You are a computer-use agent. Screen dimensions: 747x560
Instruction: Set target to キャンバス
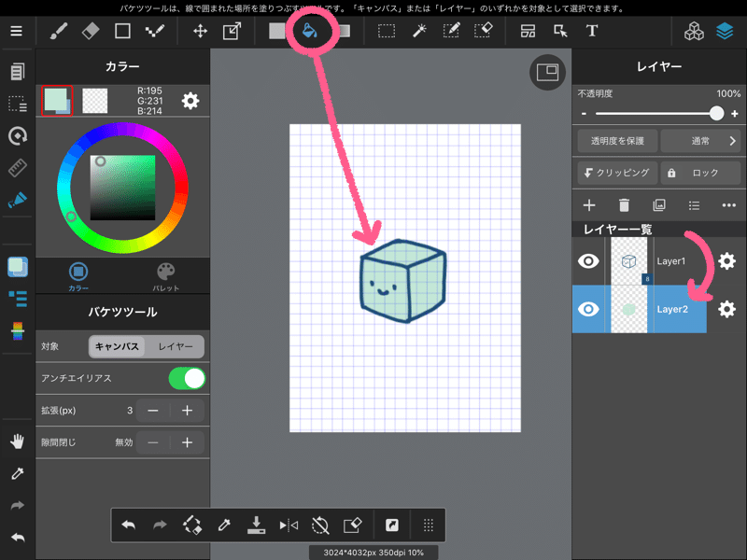point(117,346)
